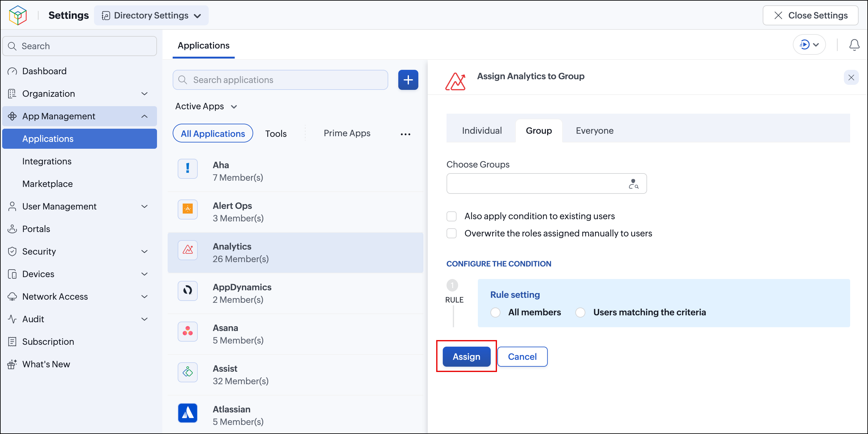Expand the Devices section chevron
868x434 pixels.
click(x=144, y=274)
